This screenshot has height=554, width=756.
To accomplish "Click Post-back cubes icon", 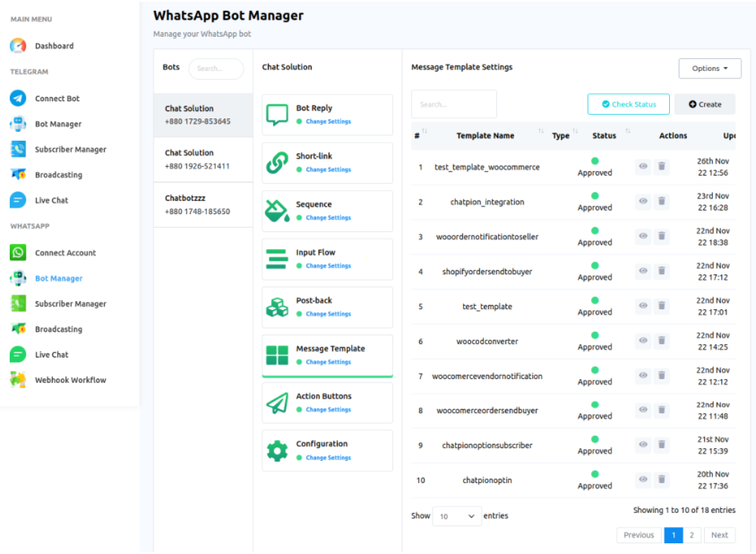I will coord(278,307).
